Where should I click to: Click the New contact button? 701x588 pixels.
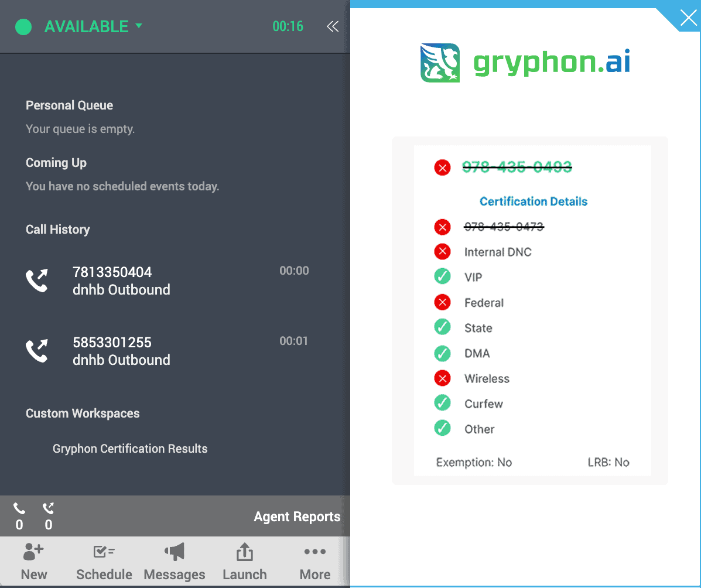tap(33, 562)
